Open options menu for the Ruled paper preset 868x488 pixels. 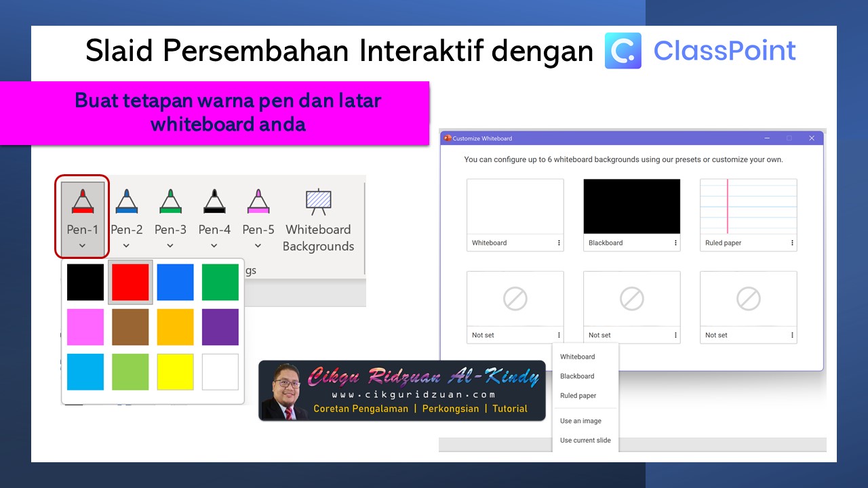(x=792, y=242)
